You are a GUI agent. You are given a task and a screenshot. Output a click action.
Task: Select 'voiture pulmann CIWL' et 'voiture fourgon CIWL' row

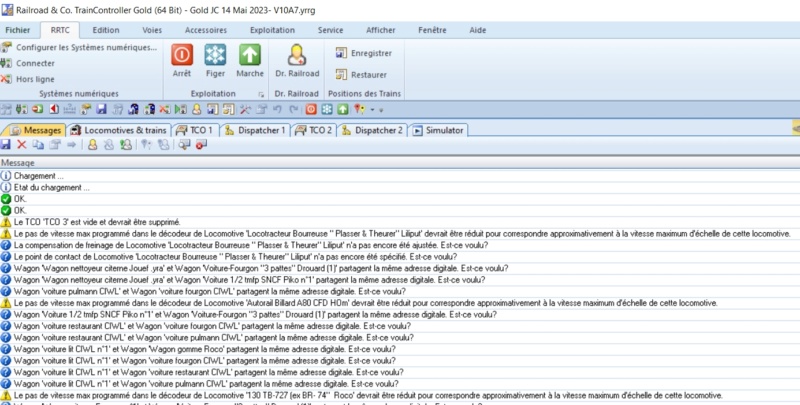pos(400,291)
